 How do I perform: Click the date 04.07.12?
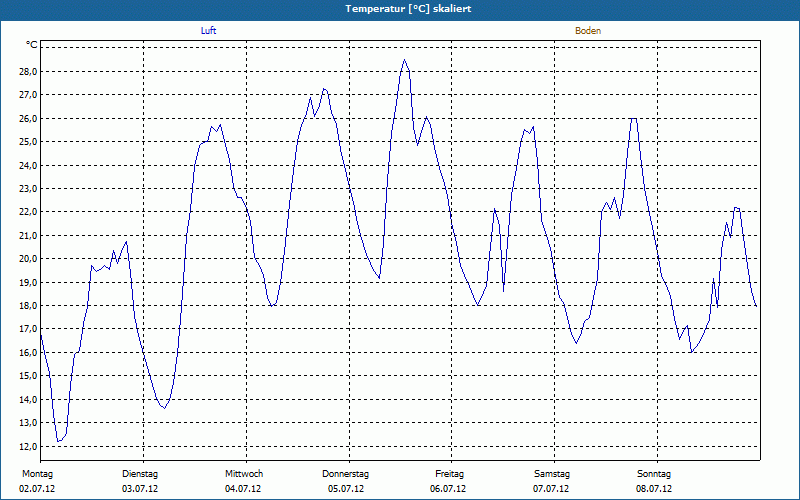pyautogui.click(x=243, y=489)
